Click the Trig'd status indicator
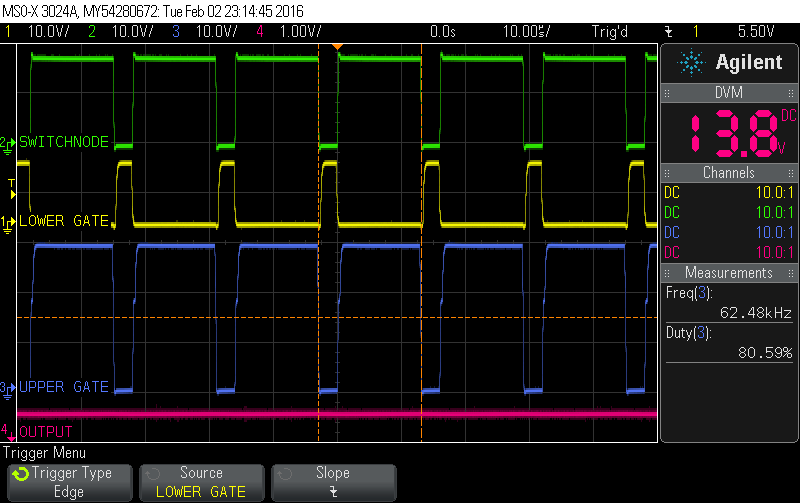 tap(610, 32)
